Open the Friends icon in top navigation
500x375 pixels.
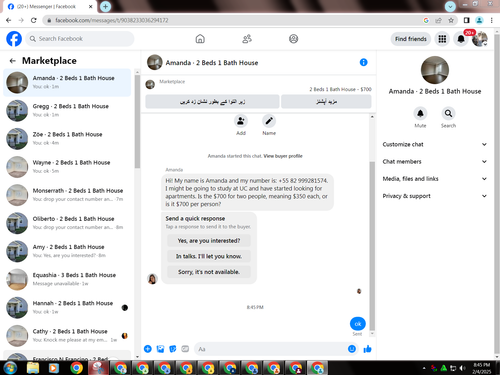[247, 39]
